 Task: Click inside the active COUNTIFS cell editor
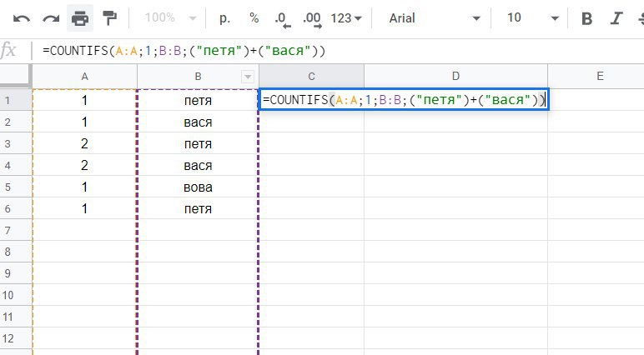point(404,100)
